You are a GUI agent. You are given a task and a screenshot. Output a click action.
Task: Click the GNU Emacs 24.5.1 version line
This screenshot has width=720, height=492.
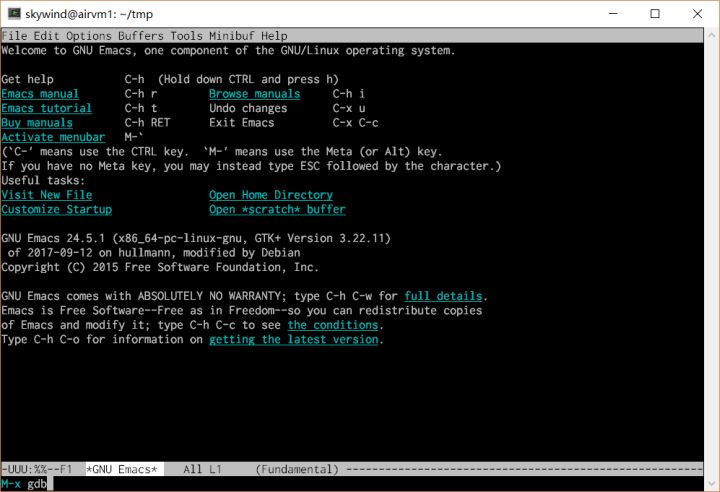coord(196,238)
